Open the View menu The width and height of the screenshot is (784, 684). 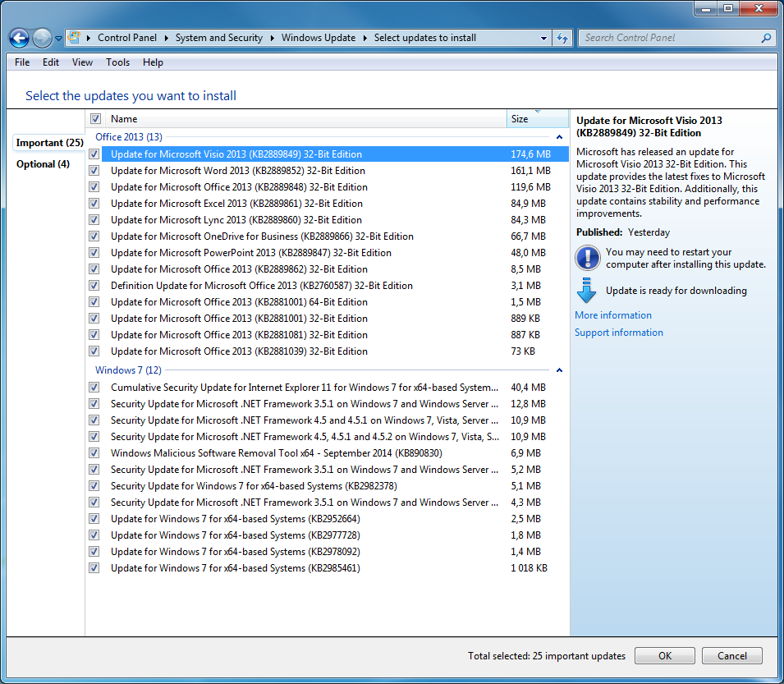pos(82,62)
